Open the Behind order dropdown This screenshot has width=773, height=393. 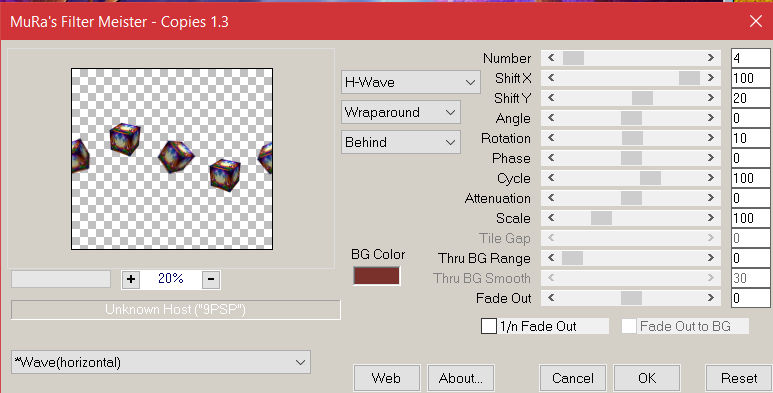click(401, 142)
